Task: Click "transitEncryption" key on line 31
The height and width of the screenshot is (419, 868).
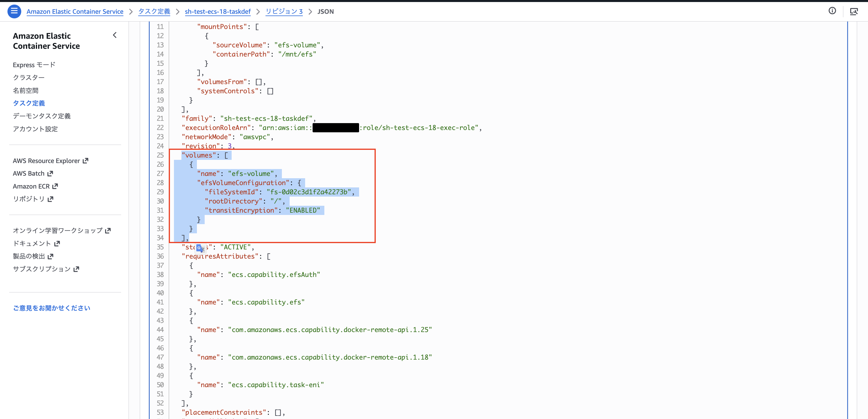Action: (x=241, y=210)
